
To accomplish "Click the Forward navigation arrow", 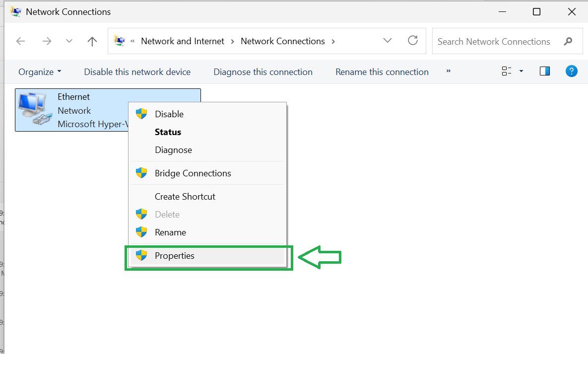I will point(47,41).
